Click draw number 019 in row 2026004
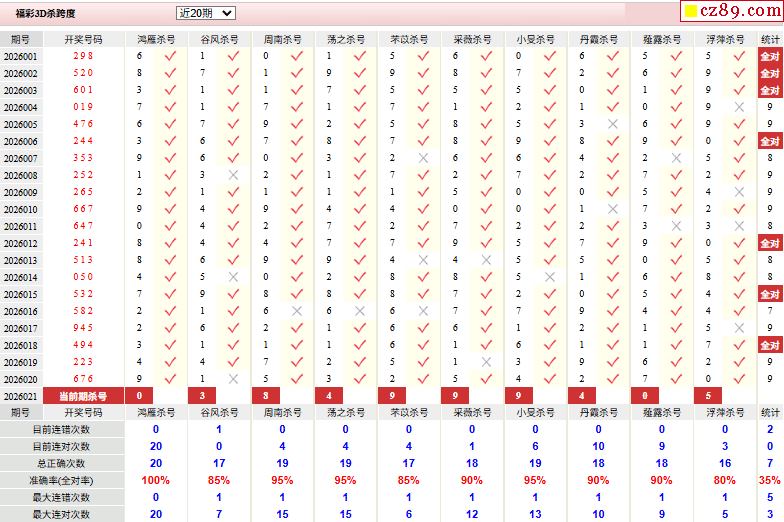 83,107
